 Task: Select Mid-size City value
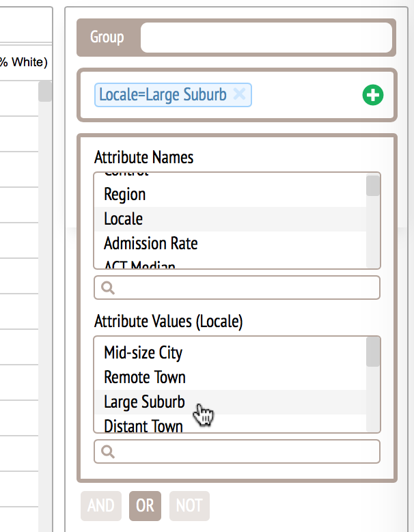click(x=143, y=353)
